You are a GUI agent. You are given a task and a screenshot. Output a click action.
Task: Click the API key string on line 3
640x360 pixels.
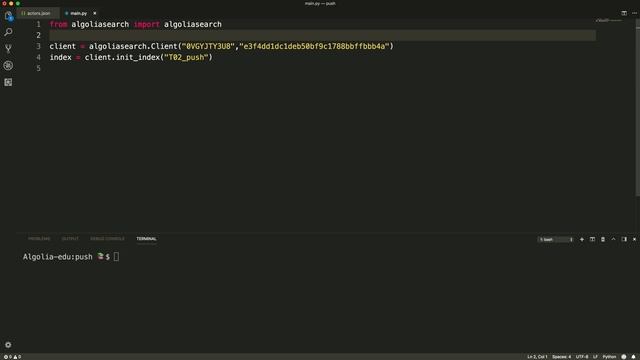[314, 47]
